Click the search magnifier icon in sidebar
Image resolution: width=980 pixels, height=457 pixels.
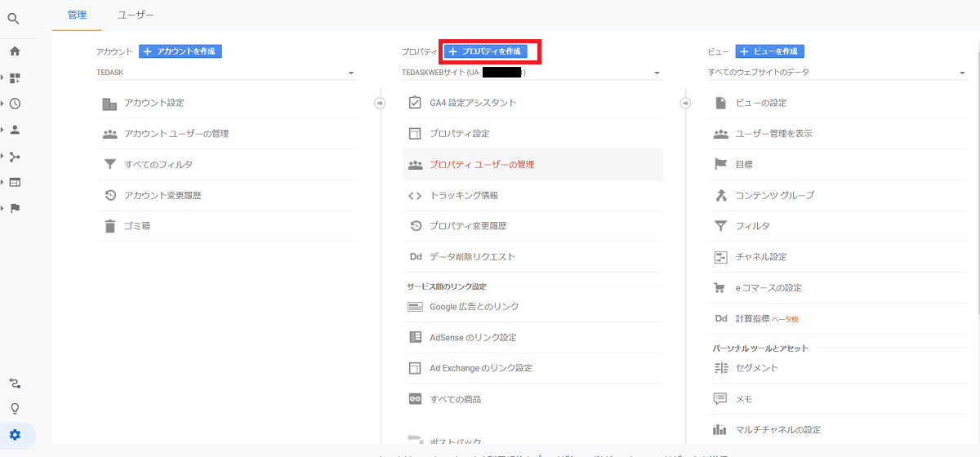coord(14,18)
